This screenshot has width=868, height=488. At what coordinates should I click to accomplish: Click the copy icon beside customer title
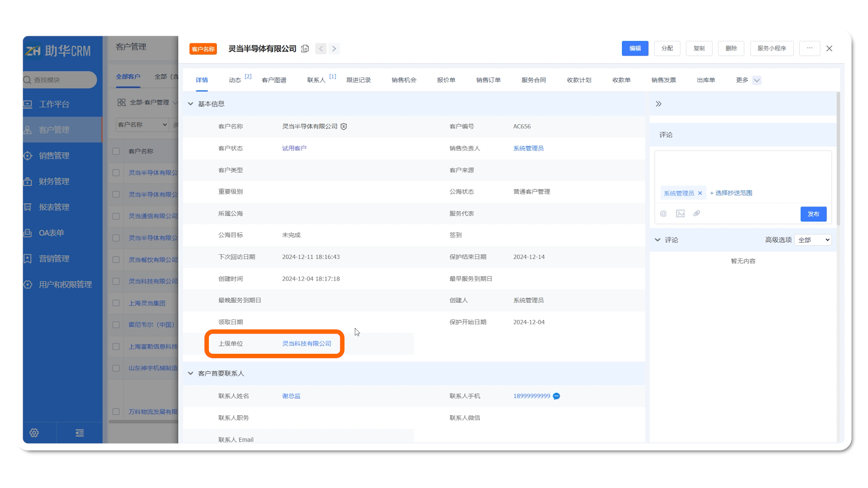pos(305,49)
